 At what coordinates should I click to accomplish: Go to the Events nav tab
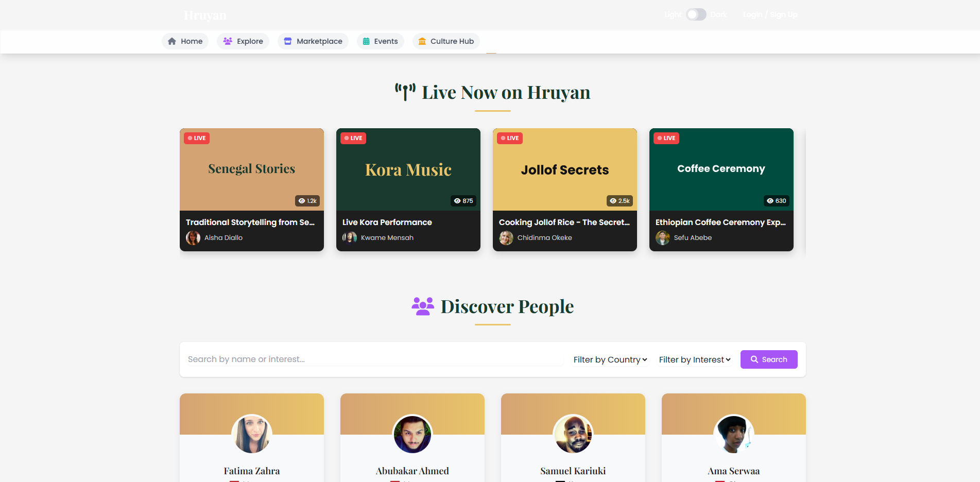(380, 41)
